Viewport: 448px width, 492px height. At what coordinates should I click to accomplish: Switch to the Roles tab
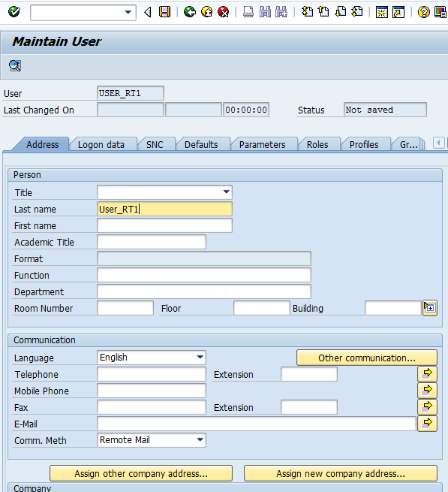point(317,145)
